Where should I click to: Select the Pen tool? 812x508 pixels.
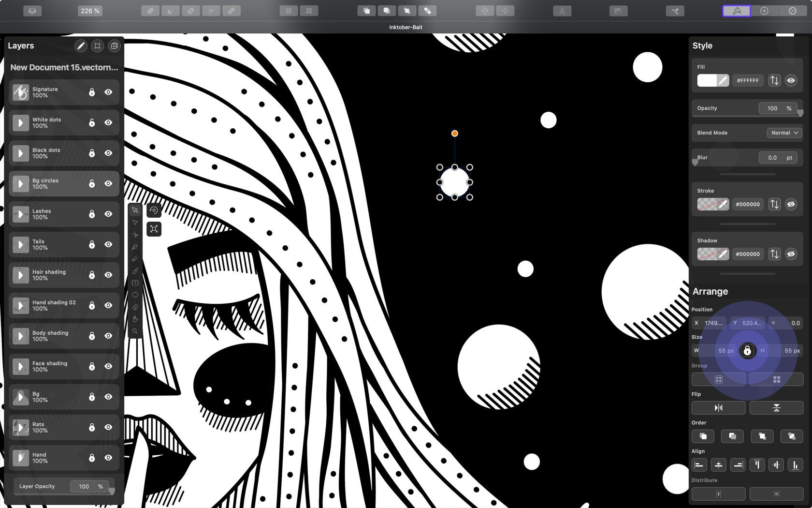135,247
